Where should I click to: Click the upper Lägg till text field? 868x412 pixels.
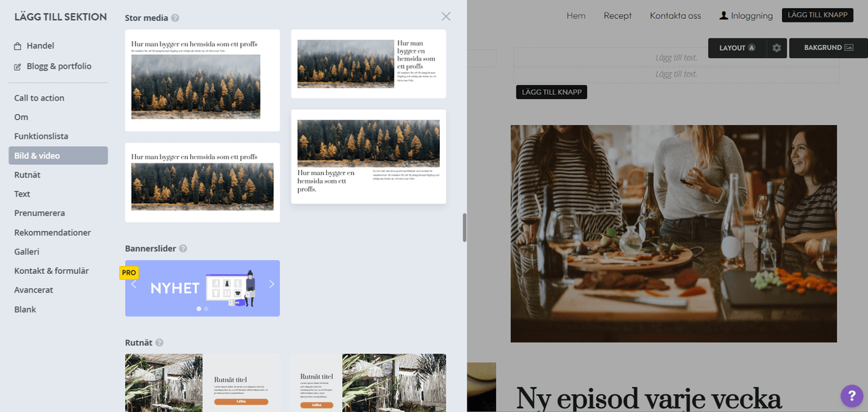coord(676,57)
